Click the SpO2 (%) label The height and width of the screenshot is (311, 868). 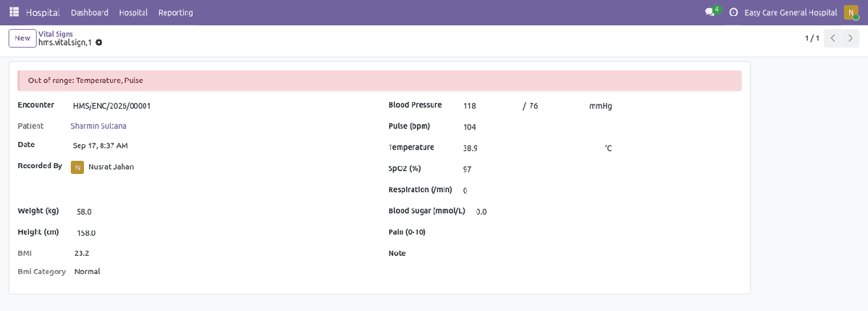tap(405, 168)
